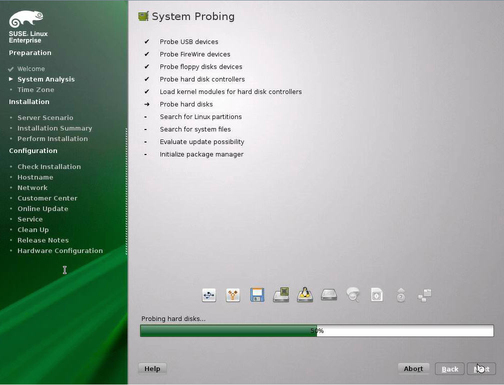Click the System Analysis current-step arrow
Viewport: 504px width, 385px height.
(x=11, y=79)
